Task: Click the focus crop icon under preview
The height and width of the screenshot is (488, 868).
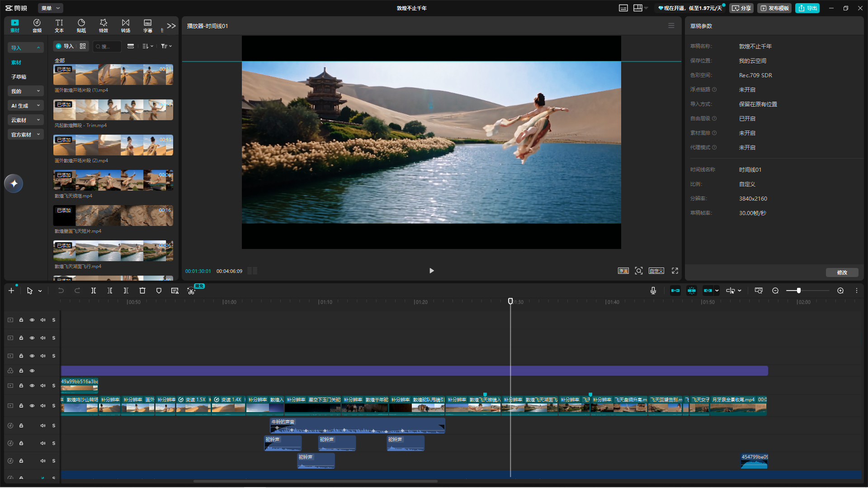Action: pyautogui.click(x=639, y=271)
